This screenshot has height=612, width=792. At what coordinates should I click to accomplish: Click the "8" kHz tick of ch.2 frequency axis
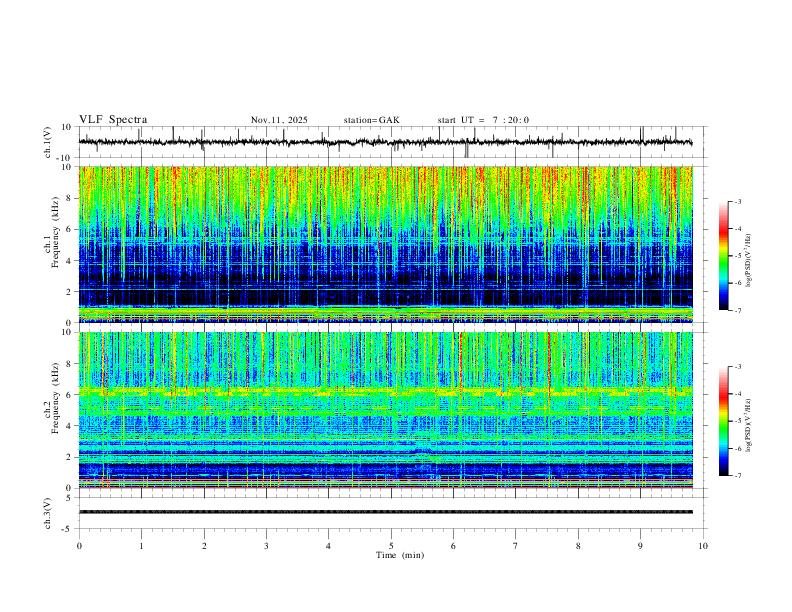coord(70,364)
